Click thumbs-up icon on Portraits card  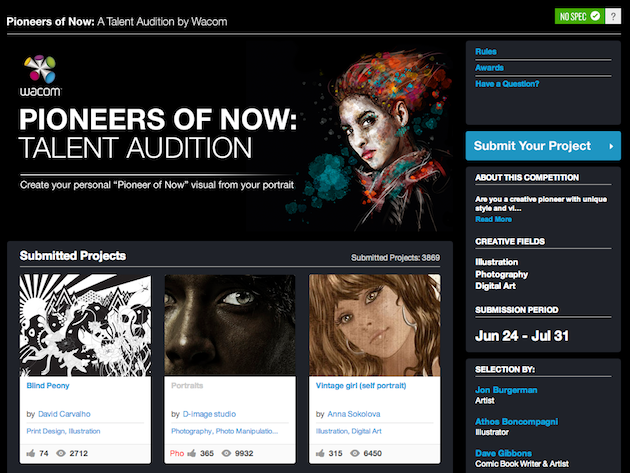coord(192,453)
